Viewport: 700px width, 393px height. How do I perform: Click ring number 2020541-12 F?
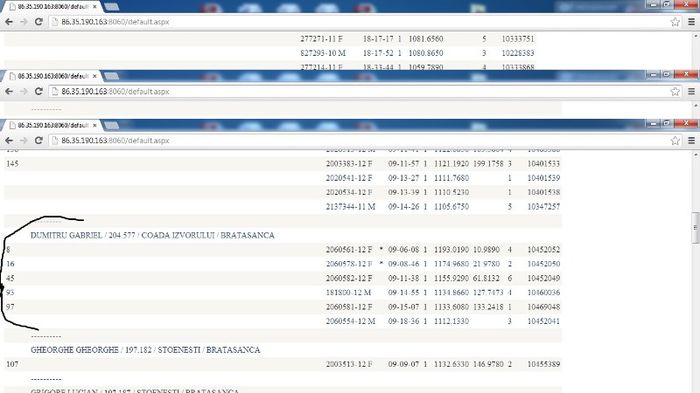tap(349, 178)
